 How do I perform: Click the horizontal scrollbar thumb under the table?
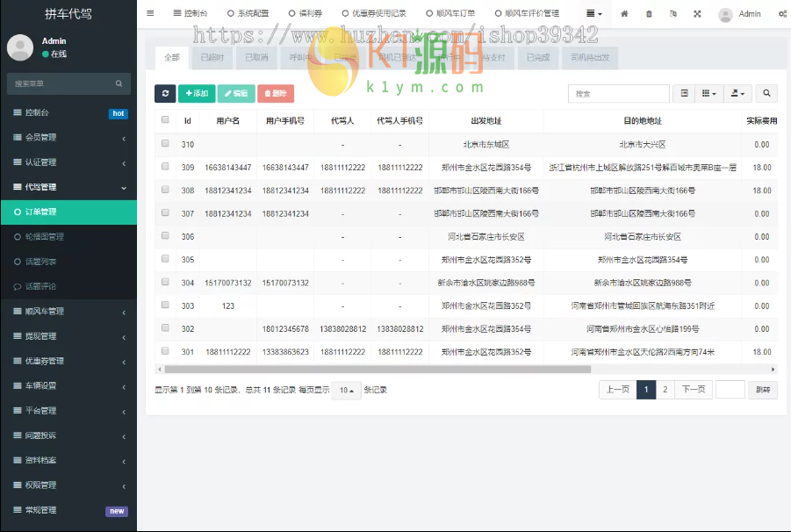(378, 369)
